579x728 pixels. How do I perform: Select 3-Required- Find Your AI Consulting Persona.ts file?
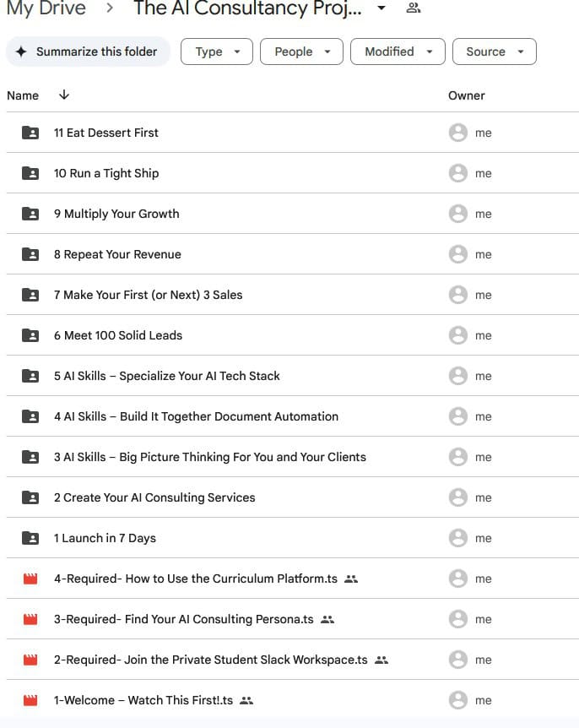point(183,619)
